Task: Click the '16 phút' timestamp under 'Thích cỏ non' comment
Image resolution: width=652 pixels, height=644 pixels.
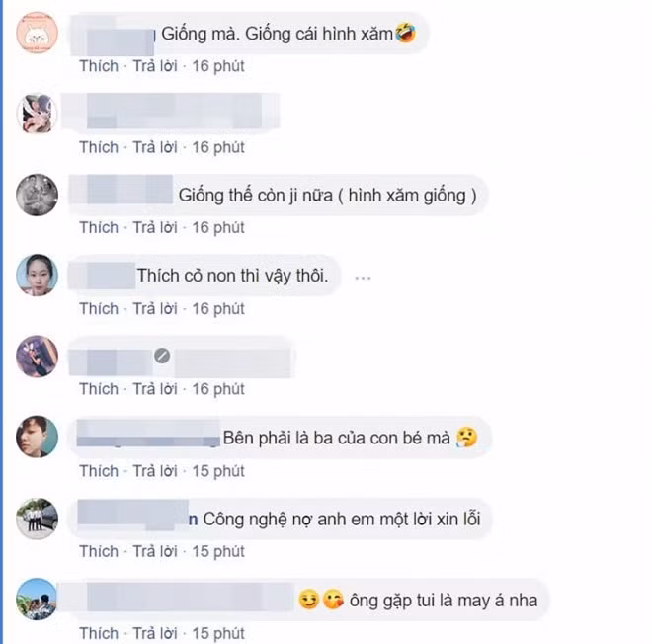Action: [218, 309]
